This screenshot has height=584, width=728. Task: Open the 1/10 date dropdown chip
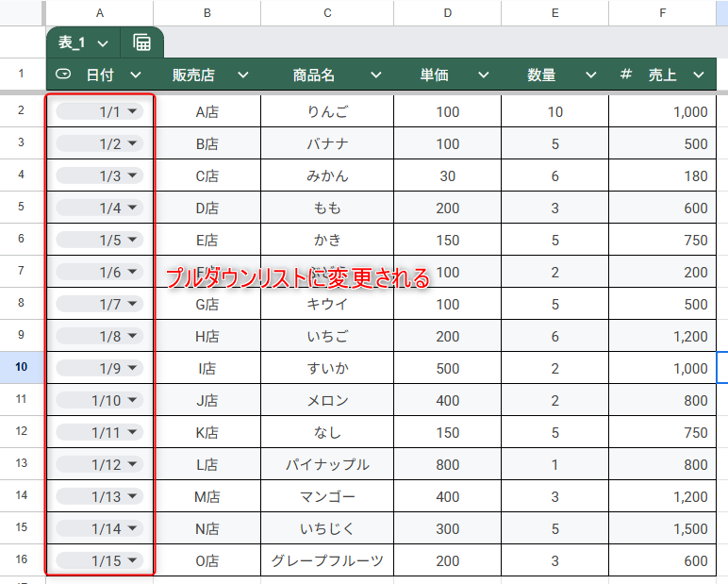pyautogui.click(x=133, y=400)
